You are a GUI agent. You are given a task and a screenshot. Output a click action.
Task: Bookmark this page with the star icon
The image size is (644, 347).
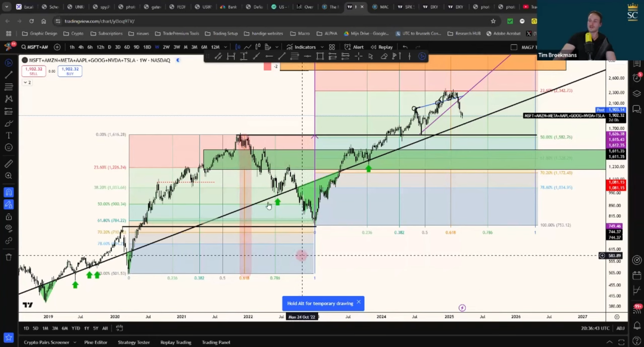(493, 21)
